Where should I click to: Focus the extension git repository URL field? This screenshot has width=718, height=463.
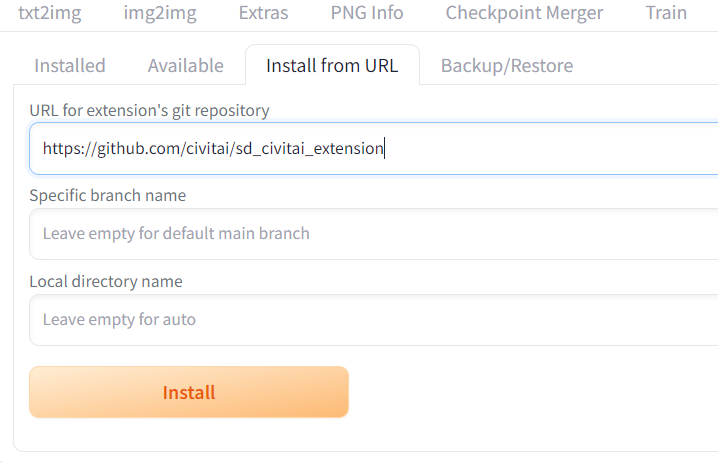click(550, 149)
